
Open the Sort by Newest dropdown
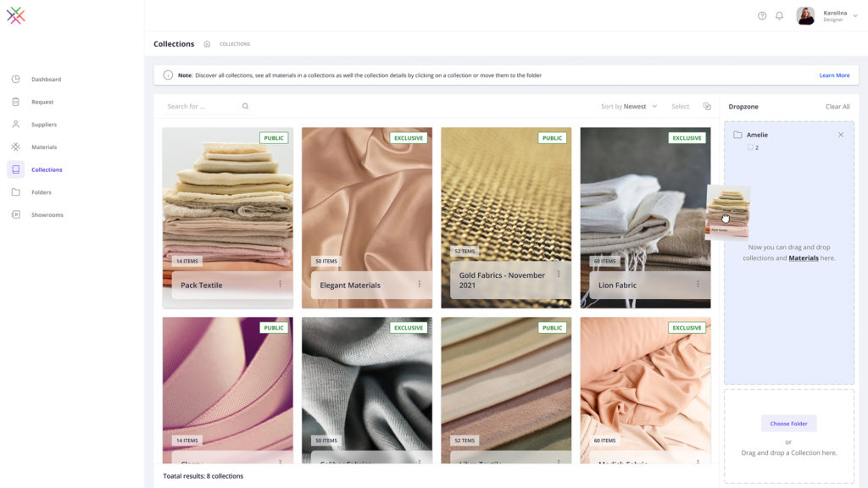point(629,106)
